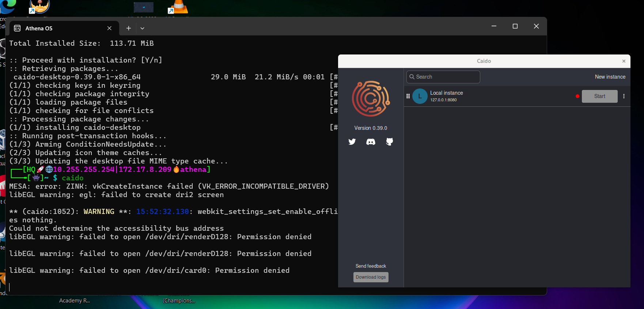Click 'caido' command in terminal prompt
The height and width of the screenshot is (309, 644).
[72, 178]
